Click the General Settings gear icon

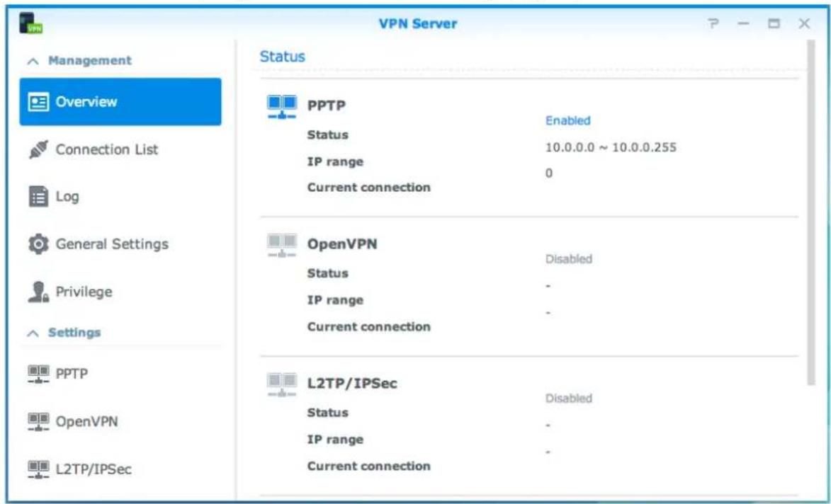coord(38,245)
